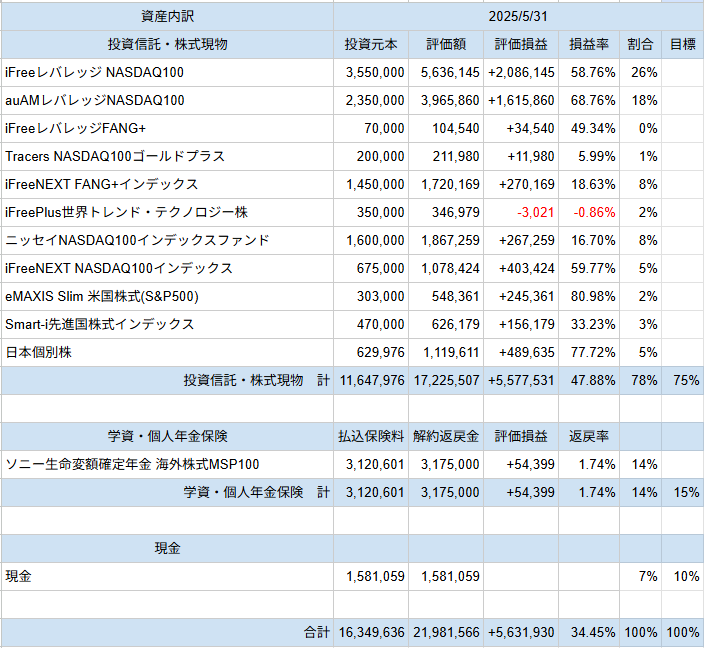Click the 5.99% cell
Viewport: 704px width, 648px height.
click(589, 156)
